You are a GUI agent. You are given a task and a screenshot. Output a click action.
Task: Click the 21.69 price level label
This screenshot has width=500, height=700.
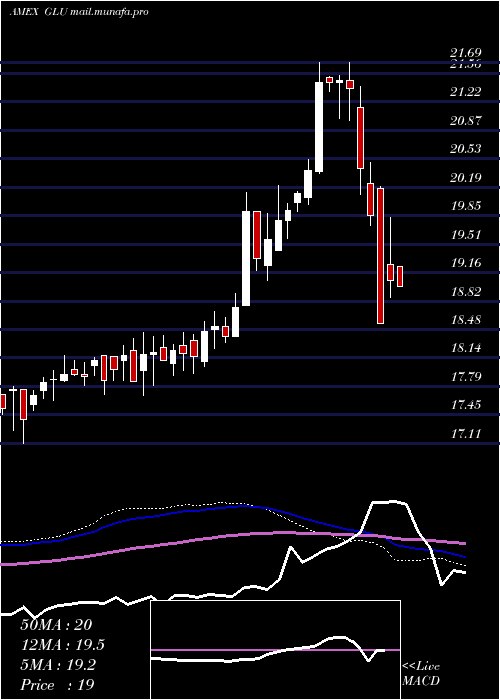coord(466,53)
